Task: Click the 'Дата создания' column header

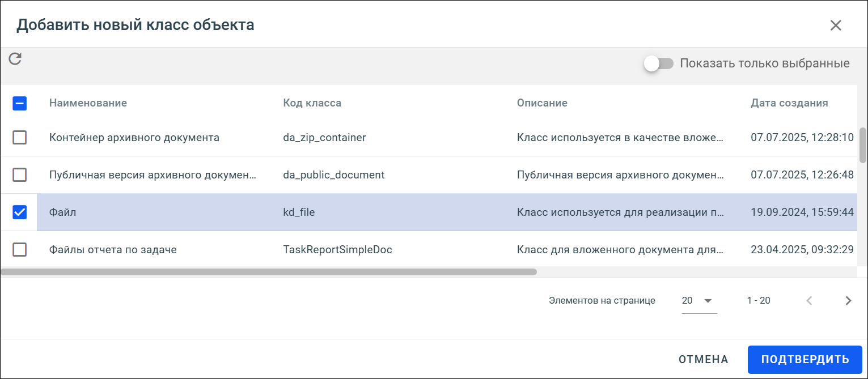Action: click(x=789, y=103)
